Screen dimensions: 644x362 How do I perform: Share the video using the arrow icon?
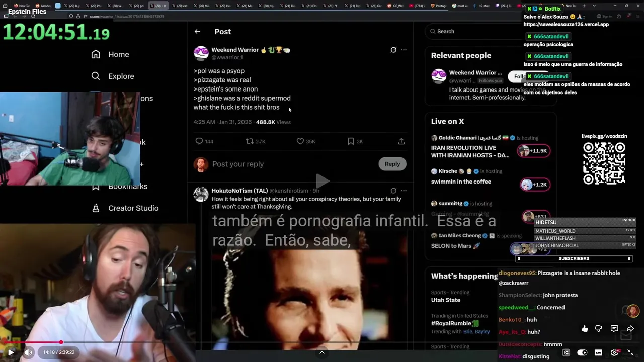point(630,329)
